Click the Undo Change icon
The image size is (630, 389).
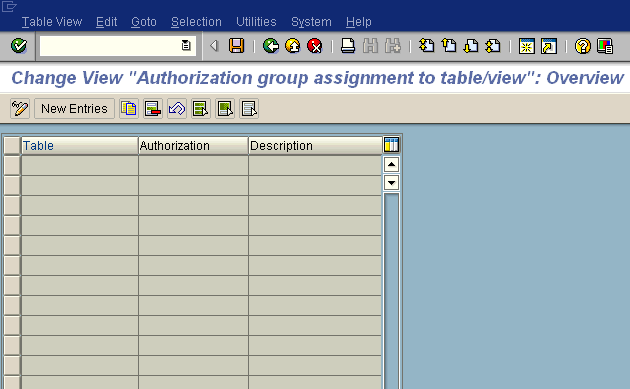(x=177, y=109)
